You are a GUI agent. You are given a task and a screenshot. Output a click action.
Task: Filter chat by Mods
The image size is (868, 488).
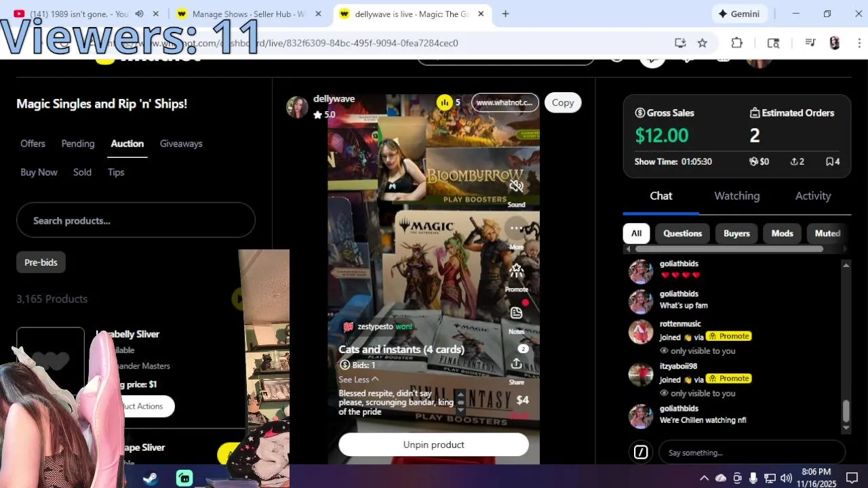click(782, 233)
